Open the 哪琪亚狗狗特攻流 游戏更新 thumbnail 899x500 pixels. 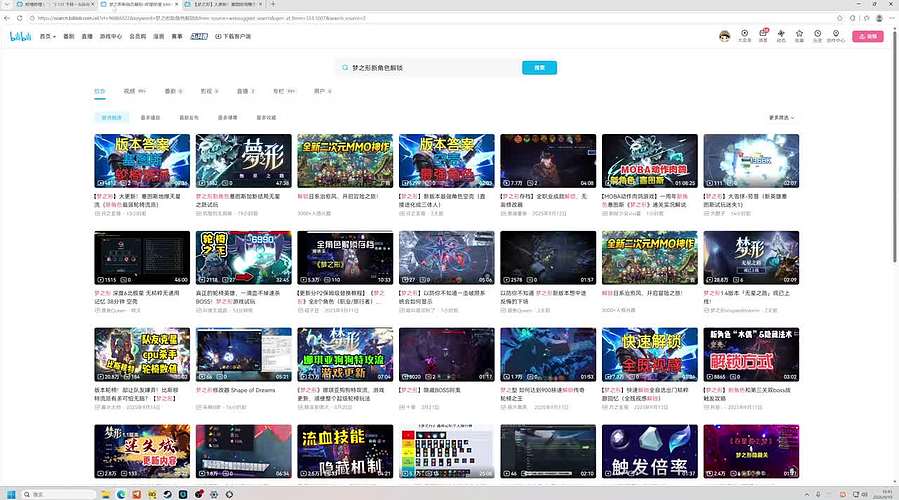click(x=345, y=354)
